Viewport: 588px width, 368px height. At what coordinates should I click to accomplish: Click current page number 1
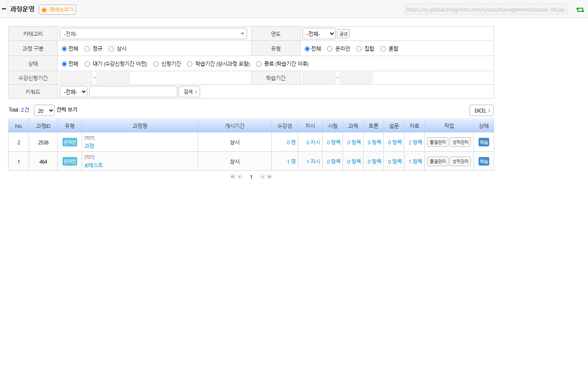point(251,177)
